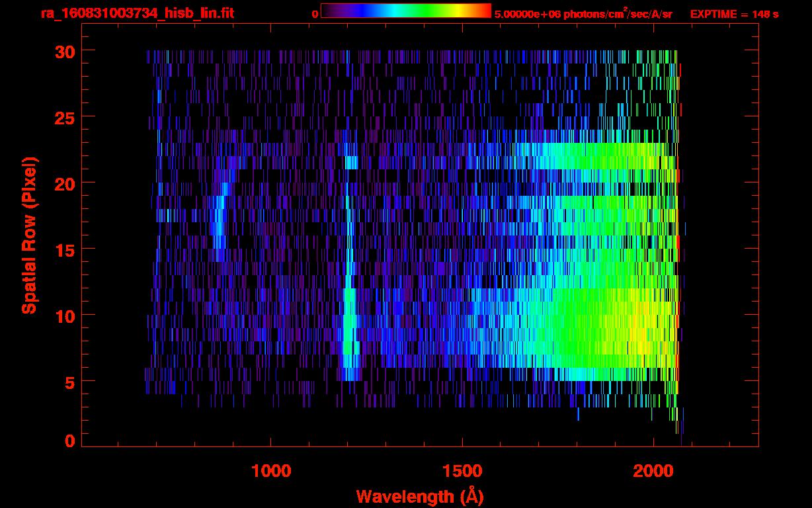Click the filename ra_160831003734_hisb_lin.fit
The width and height of the screenshot is (812, 508).
click(136, 13)
